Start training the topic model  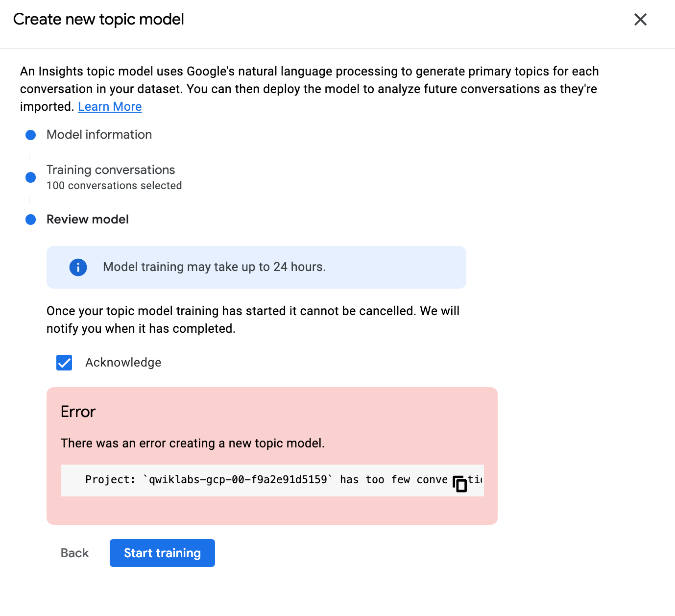[162, 553]
